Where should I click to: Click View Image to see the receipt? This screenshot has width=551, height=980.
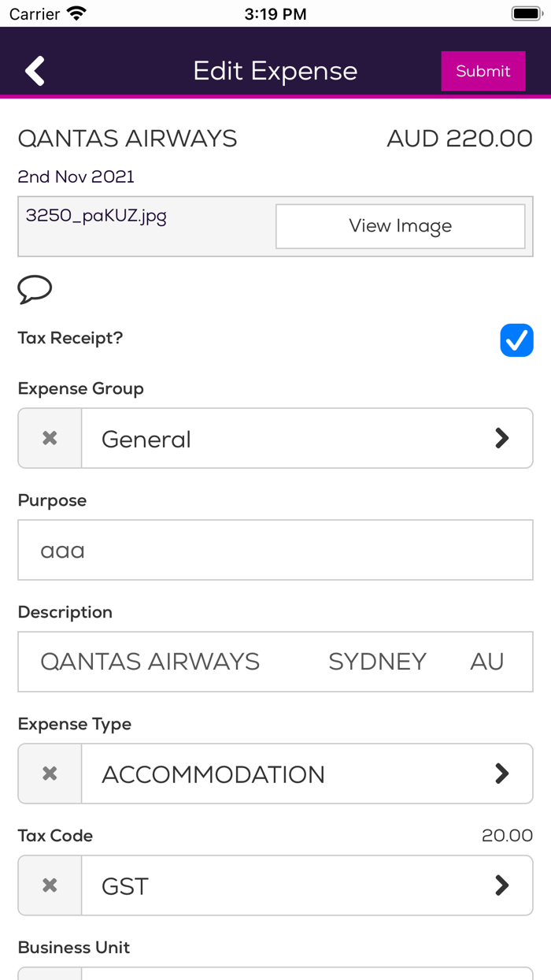pos(400,226)
